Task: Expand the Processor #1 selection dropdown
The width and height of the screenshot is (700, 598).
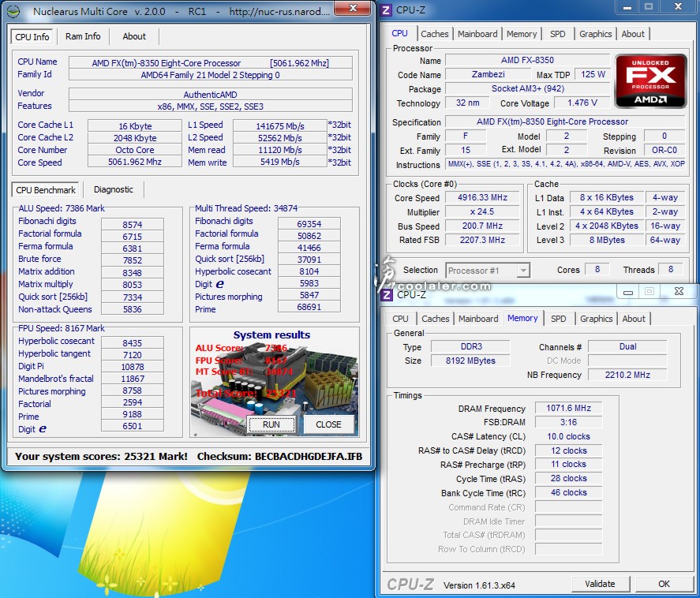Action: 523,271
